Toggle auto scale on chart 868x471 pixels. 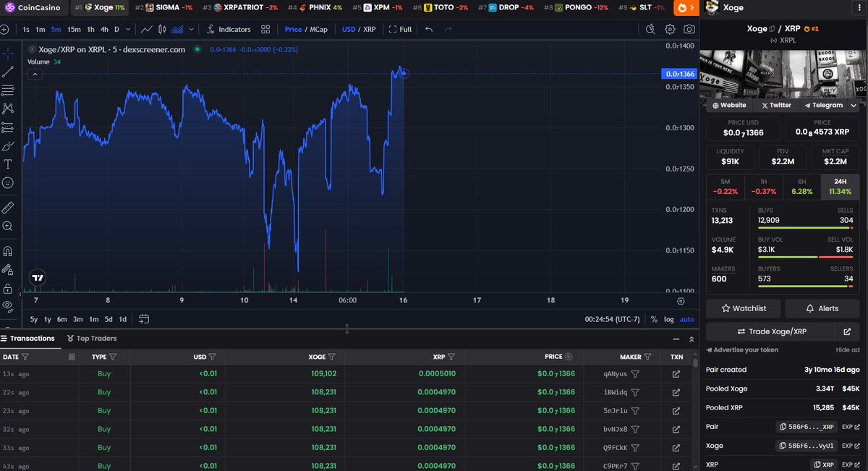point(686,319)
